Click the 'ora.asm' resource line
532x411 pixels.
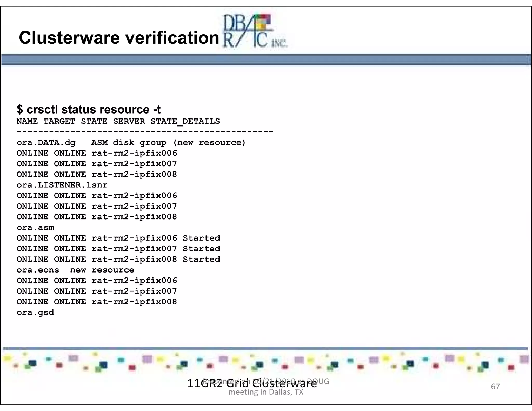click(x=35, y=228)
